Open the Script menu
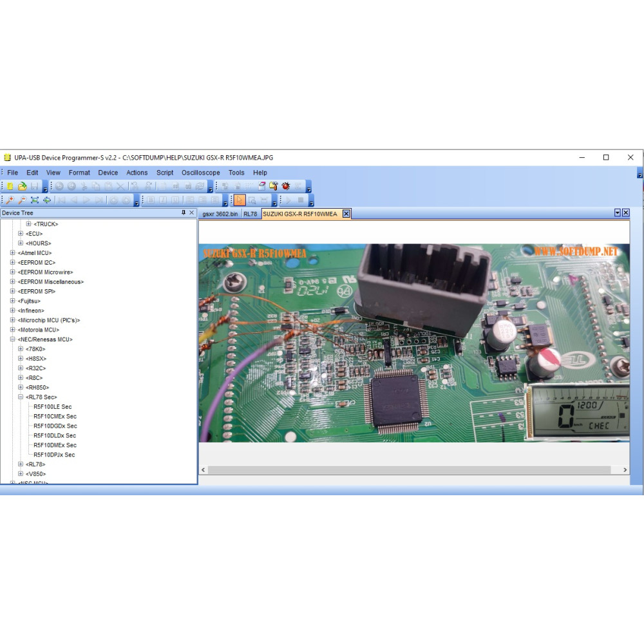 [165, 173]
